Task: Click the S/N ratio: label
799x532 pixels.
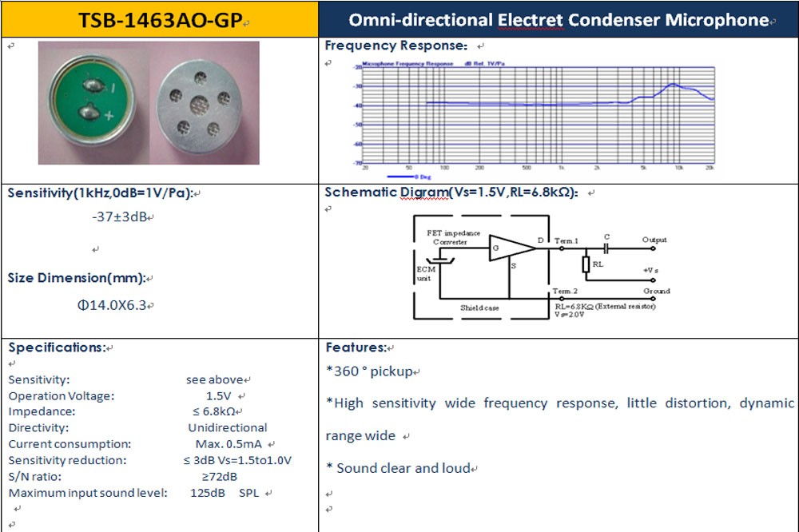Action: point(34,476)
